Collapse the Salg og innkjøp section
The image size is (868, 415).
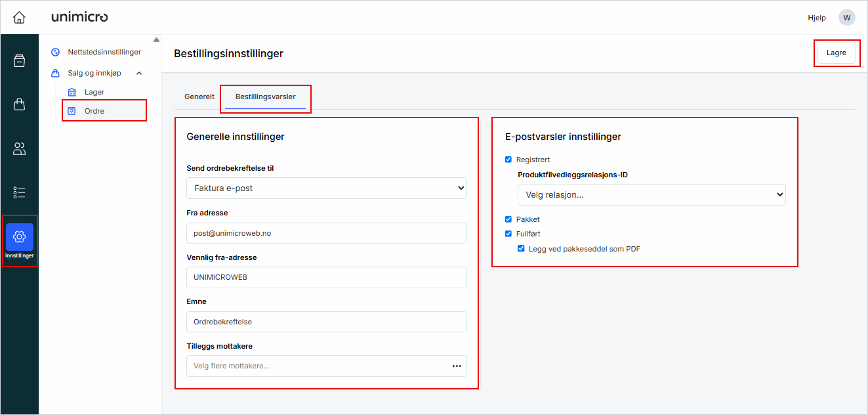[x=139, y=73]
